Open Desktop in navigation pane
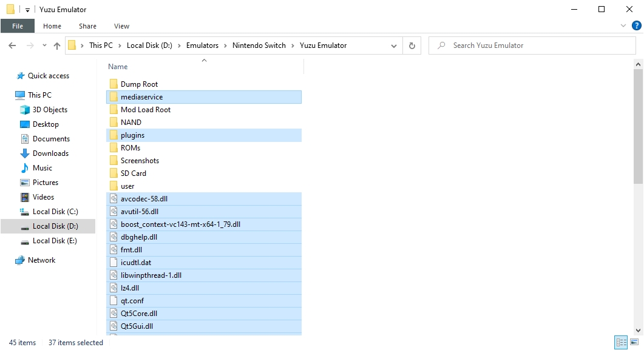644x350 pixels. click(x=46, y=124)
